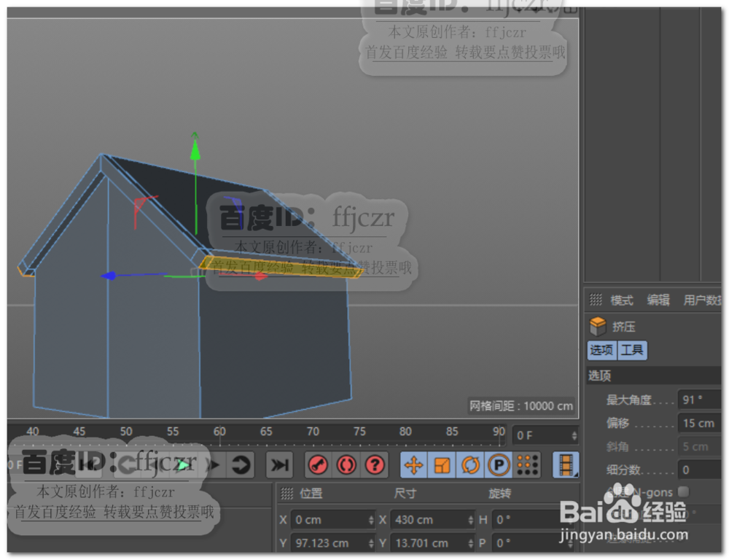Click the 挤压 tool name label
This screenshot has width=729, height=560.
[624, 327]
